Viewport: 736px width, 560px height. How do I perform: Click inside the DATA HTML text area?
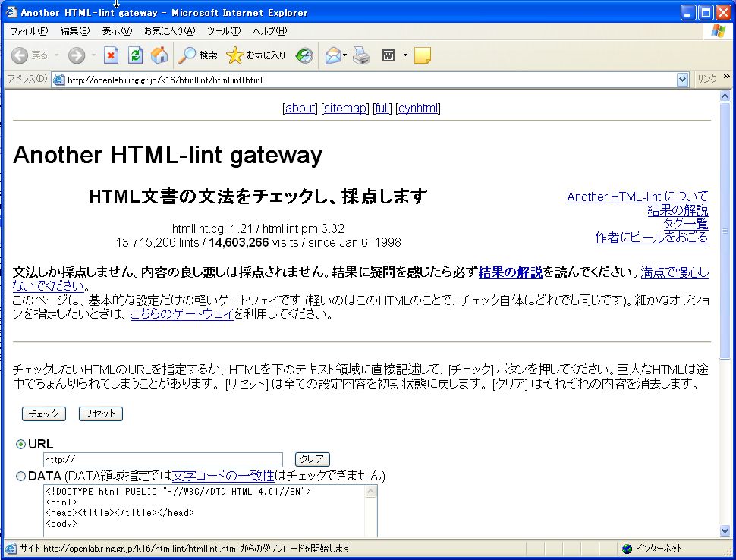coord(205,511)
